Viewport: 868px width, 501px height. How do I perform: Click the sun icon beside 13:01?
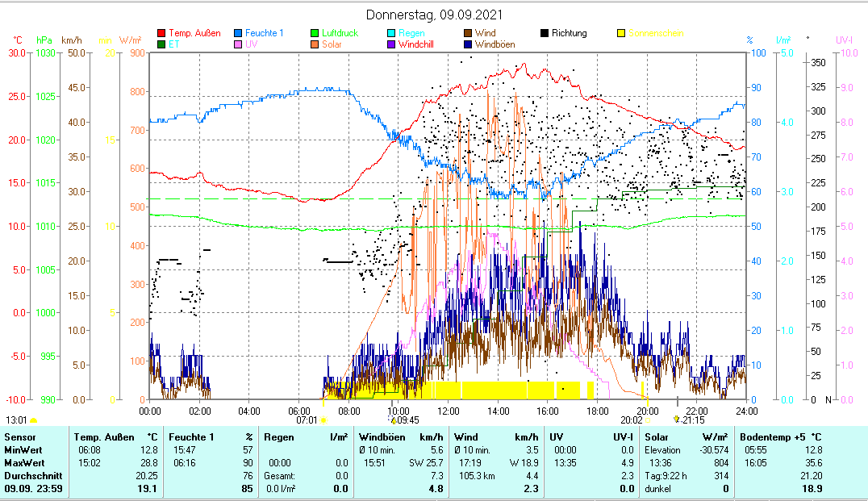tap(33, 420)
